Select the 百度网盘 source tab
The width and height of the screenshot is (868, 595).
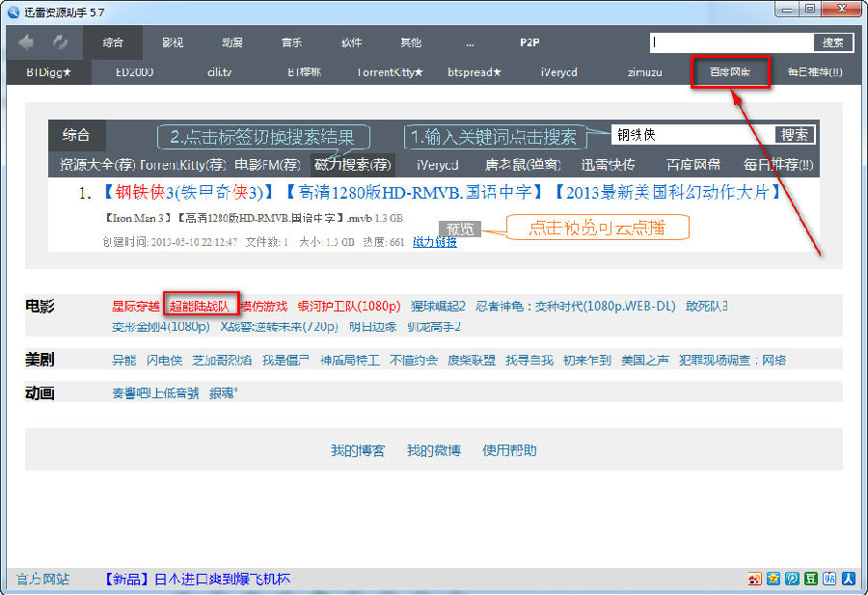[730, 72]
